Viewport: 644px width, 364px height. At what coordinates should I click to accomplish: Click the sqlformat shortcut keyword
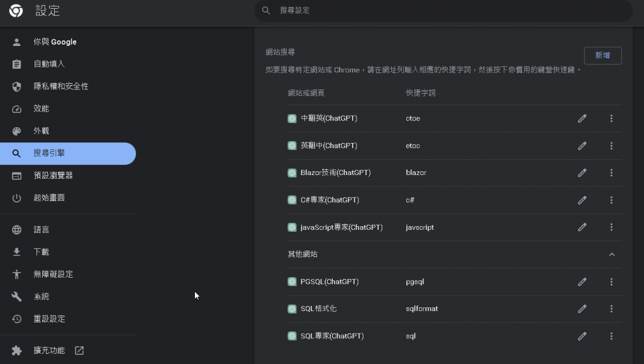pyautogui.click(x=422, y=309)
